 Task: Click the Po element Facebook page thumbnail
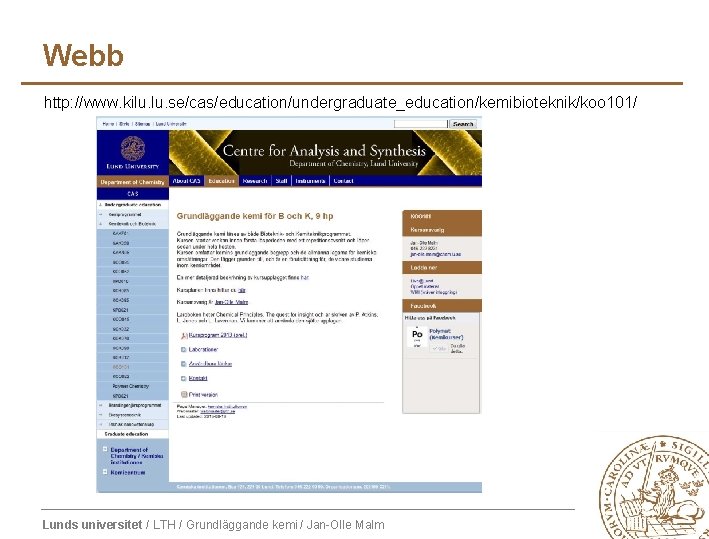click(x=417, y=337)
